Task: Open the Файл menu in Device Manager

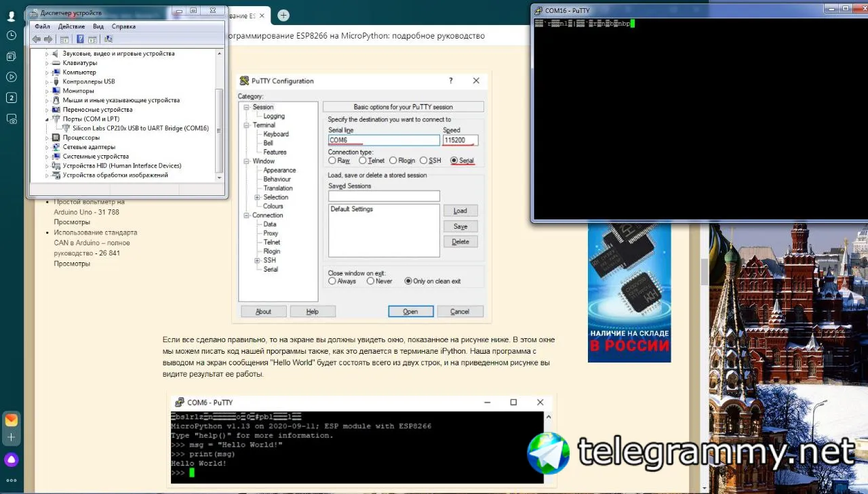Action: click(42, 26)
